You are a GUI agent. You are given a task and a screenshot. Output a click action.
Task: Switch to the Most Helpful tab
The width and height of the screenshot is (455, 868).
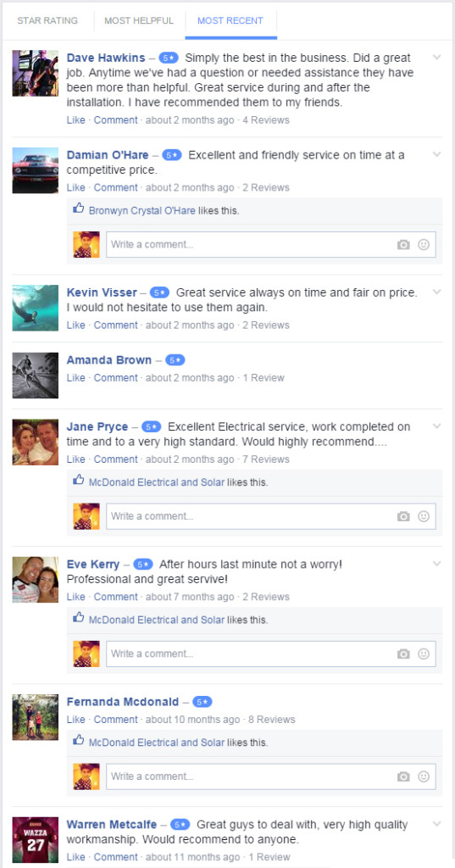point(139,20)
